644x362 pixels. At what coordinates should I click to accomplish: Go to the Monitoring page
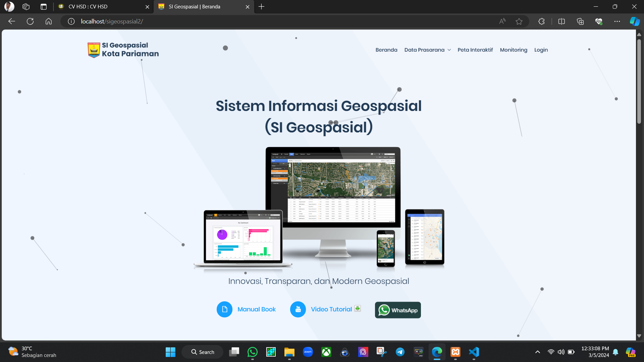pos(513,50)
